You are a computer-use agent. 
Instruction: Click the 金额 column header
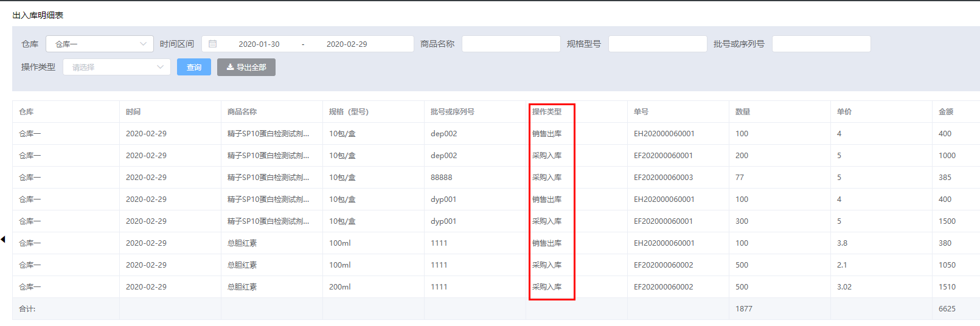945,112
